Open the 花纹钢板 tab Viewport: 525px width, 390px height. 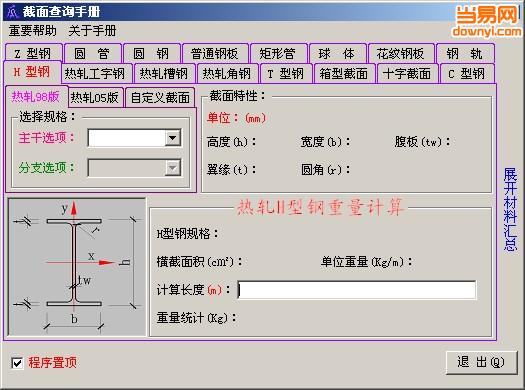coord(401,54)
